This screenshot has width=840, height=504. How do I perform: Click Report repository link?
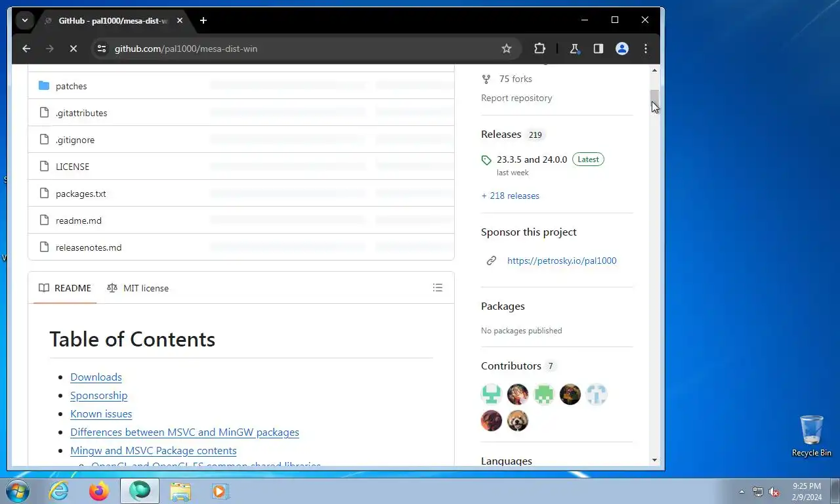click(x=516, y=98)
